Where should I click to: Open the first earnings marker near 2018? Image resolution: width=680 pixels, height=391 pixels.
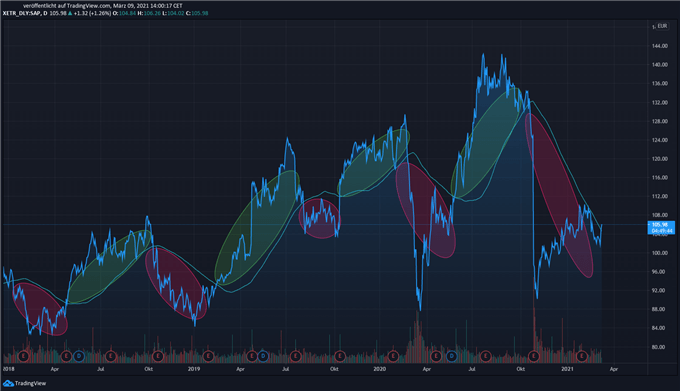click(x=23, y=356)
